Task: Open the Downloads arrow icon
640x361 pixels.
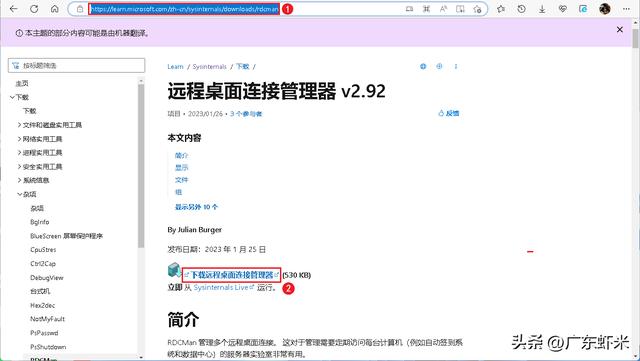Action: click(x=542, y=9)
